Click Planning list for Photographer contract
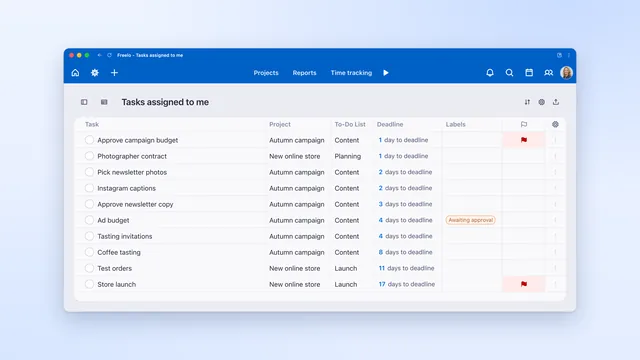640x360 pixels. pos(348,156)
